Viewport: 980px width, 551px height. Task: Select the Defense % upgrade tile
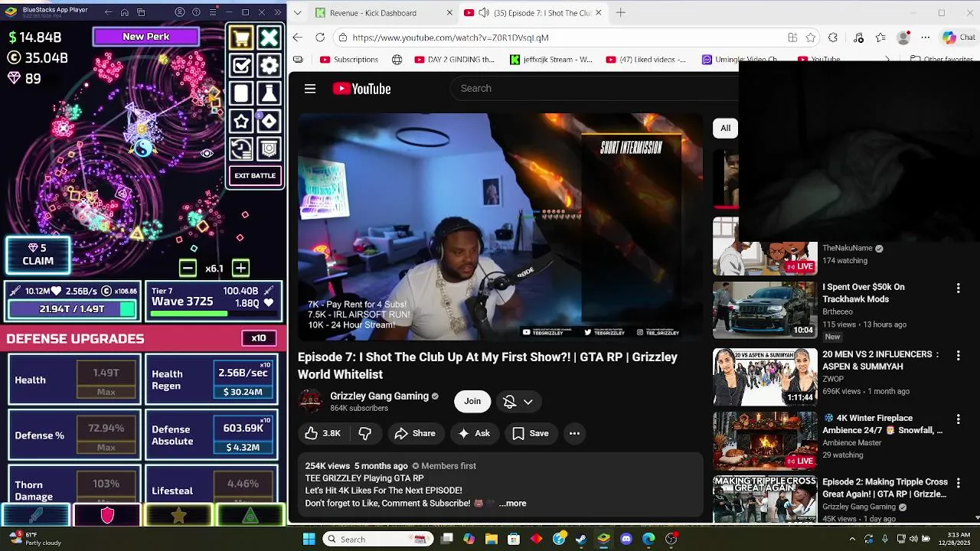75,435
